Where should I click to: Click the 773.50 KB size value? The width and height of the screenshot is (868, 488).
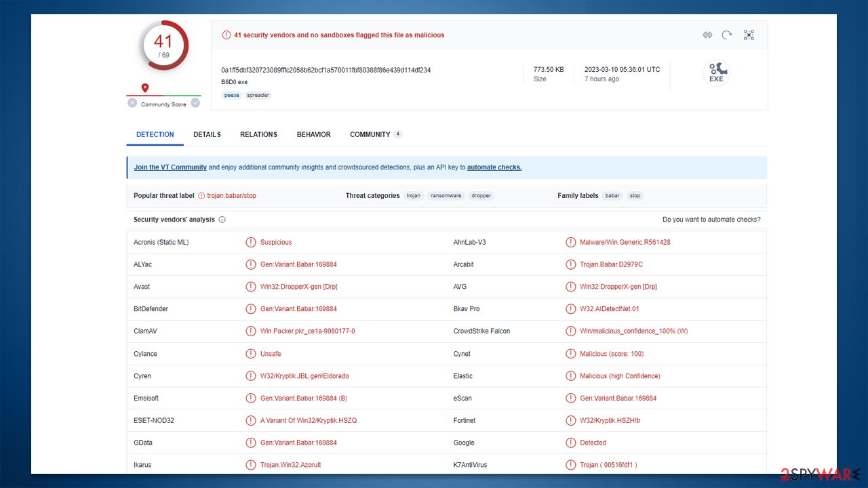tap(549, 70)
